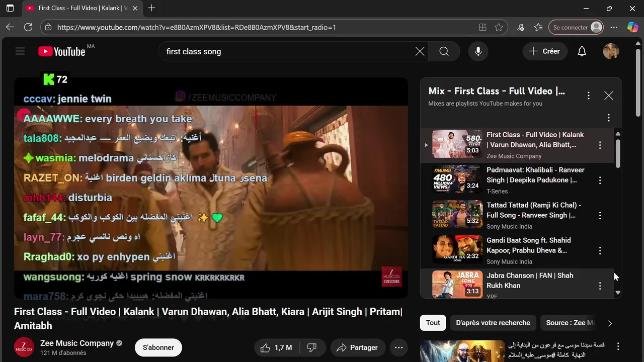
Task: Open the Arabic recommended video thumbnail below chips
Action: coord(462,351)
